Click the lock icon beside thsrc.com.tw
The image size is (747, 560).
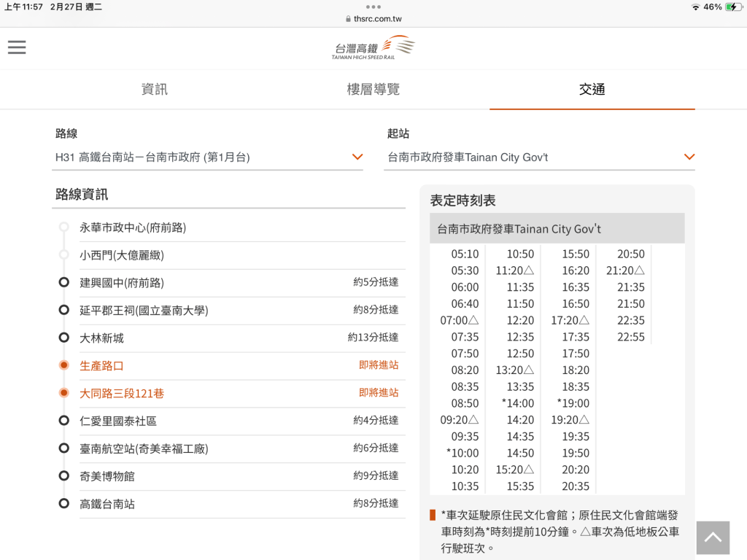348,19
